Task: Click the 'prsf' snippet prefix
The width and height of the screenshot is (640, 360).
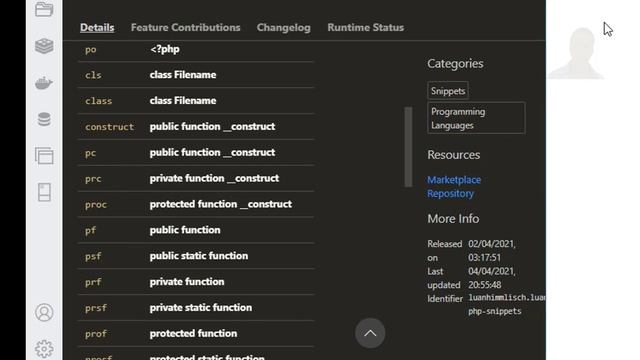Action: (96, 308)
